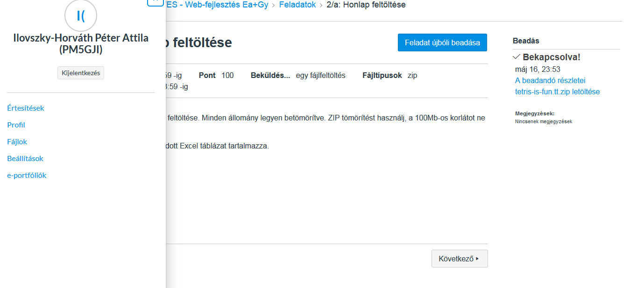Click the user avatar circle with initials

(x=81, y=15)
